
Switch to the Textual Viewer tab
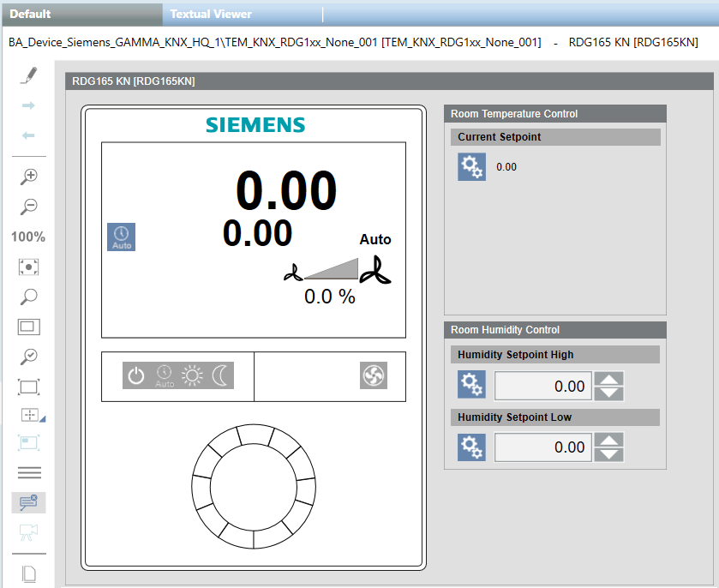[x=211, y=14]
